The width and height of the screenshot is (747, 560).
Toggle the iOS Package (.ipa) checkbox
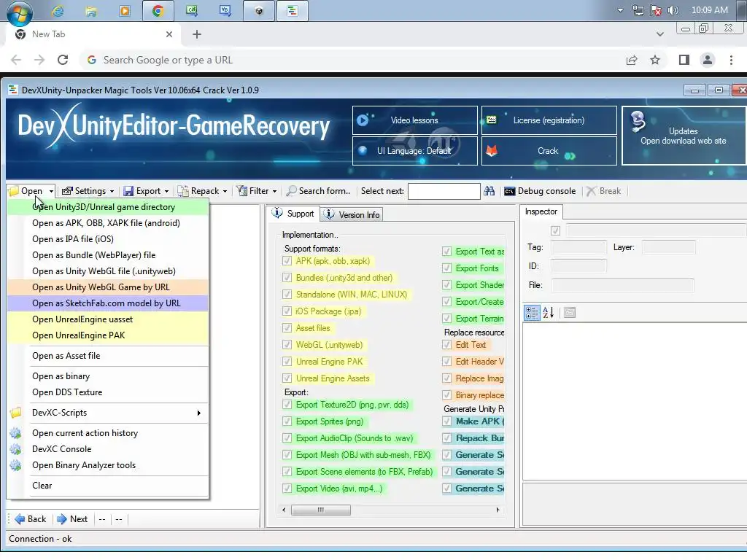[287, 311]
